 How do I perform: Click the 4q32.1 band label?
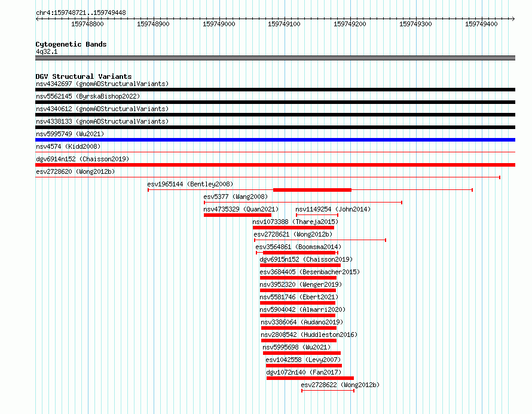[47, 51]
